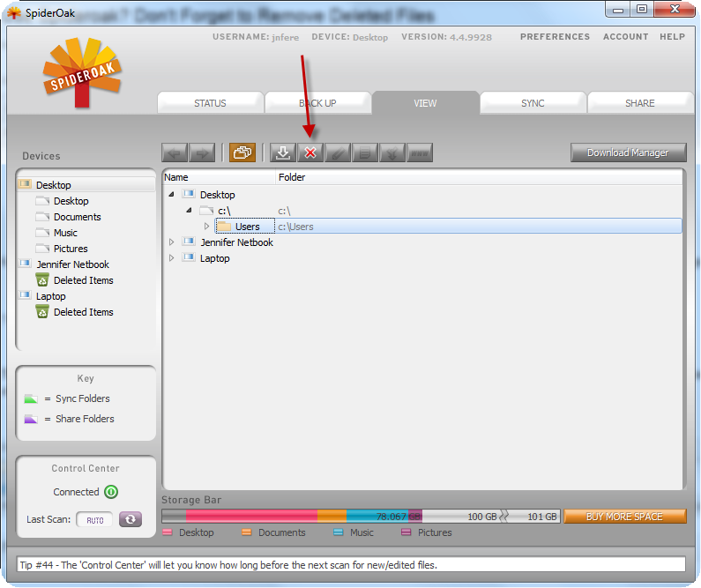Select Music folder in Devices panel
701x588 pixels.
66,233
